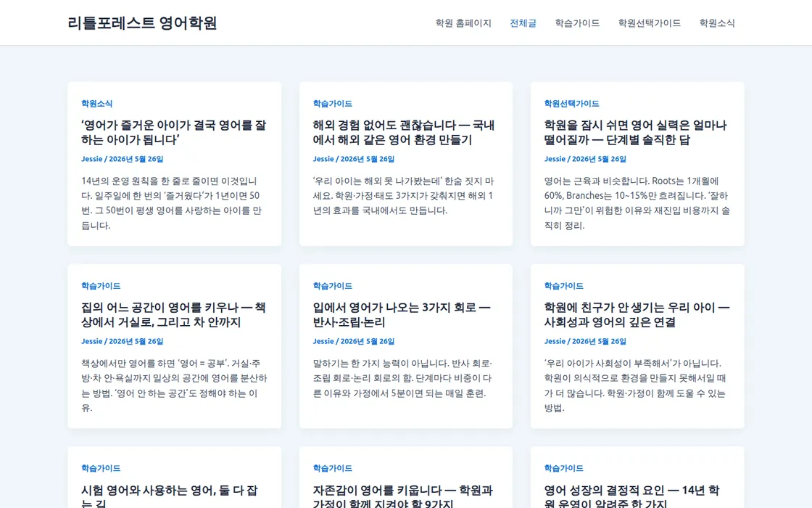
Task: Click the author line under '집의 어느 공간이' post
Action: pyautogui.click(x=123, y=342)
